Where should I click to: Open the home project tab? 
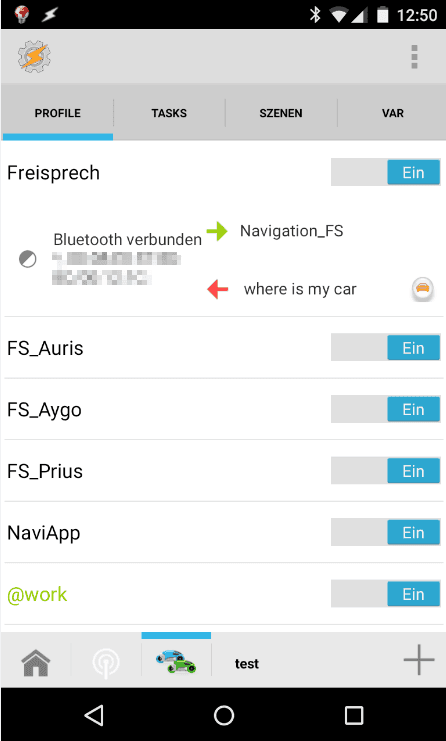tap(36, 663)
